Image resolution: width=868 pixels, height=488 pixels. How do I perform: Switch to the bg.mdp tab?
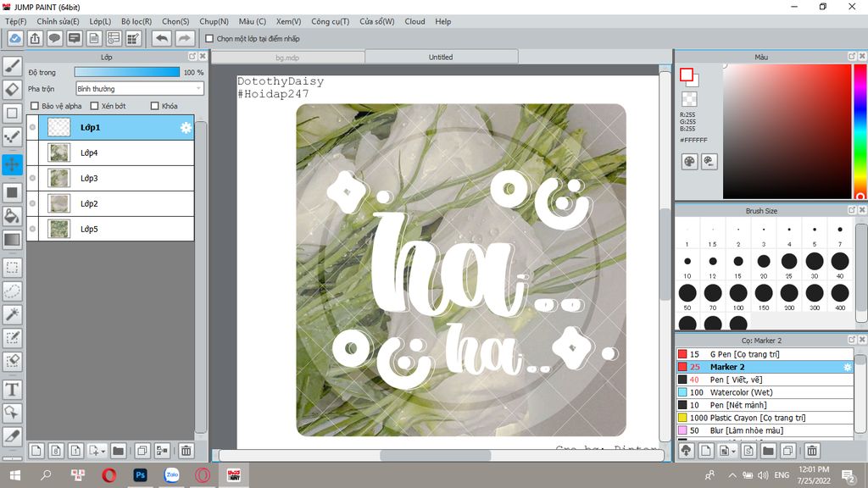coord(288,57)
